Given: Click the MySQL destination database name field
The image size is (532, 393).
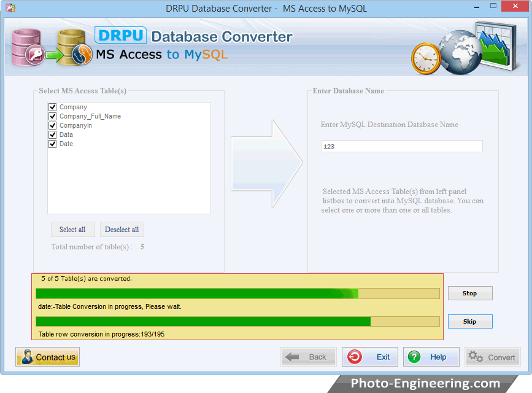Looking at the screenshot, I should click(x=402, y=146).
